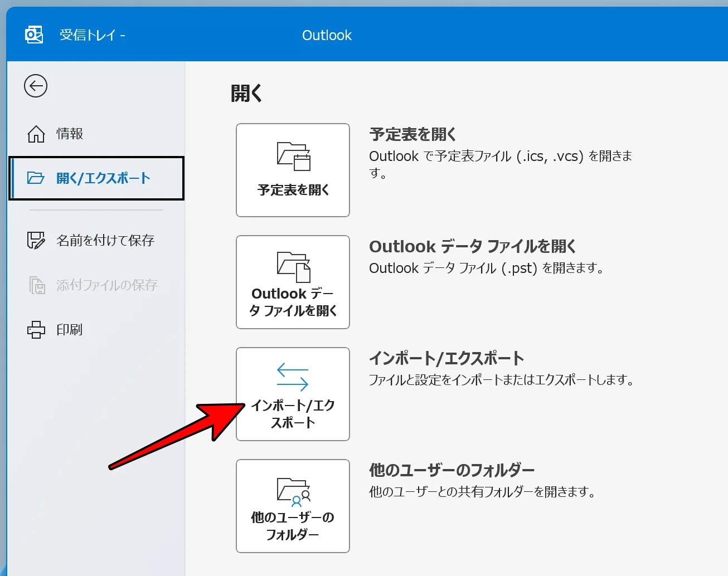Screen dimensions: 728x576
Task: Click the home icon beside 情報
Action: [x=36, y=134]
